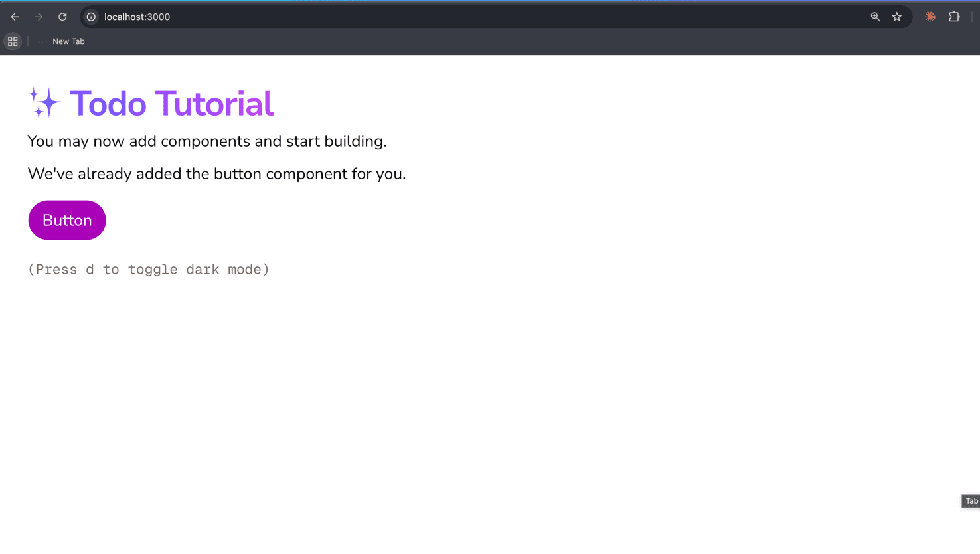Go back with the browser back arrow
Viewport: 980px width, 554px height.
point(15,17)
